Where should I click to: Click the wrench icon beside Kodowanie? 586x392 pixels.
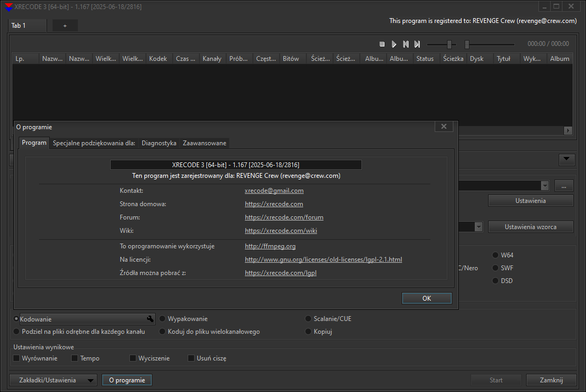[x=150, y=319]
